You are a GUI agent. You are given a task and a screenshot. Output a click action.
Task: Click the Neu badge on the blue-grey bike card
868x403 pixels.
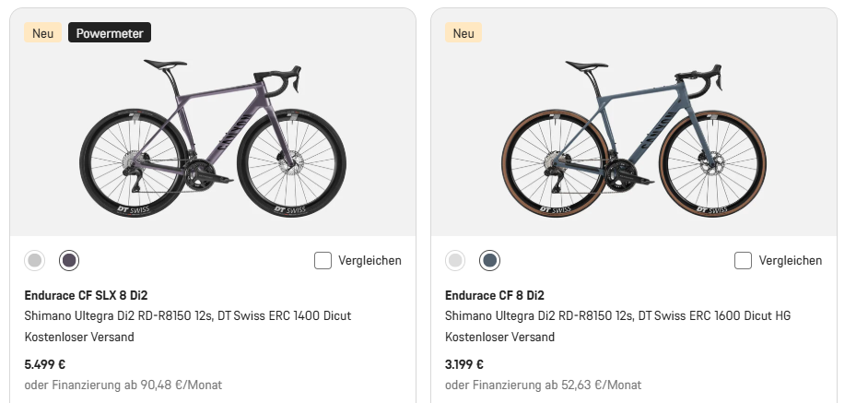click(463, 33)
